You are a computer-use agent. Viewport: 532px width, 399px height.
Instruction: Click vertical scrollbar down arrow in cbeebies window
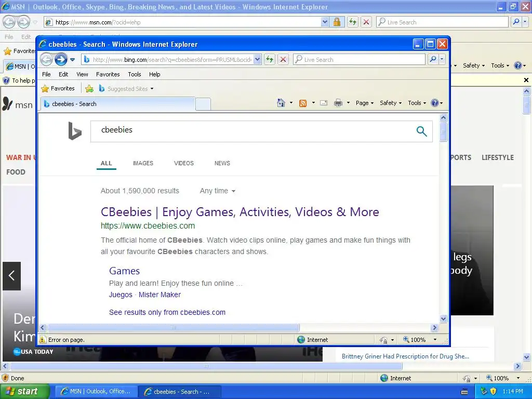click(443, 319)
